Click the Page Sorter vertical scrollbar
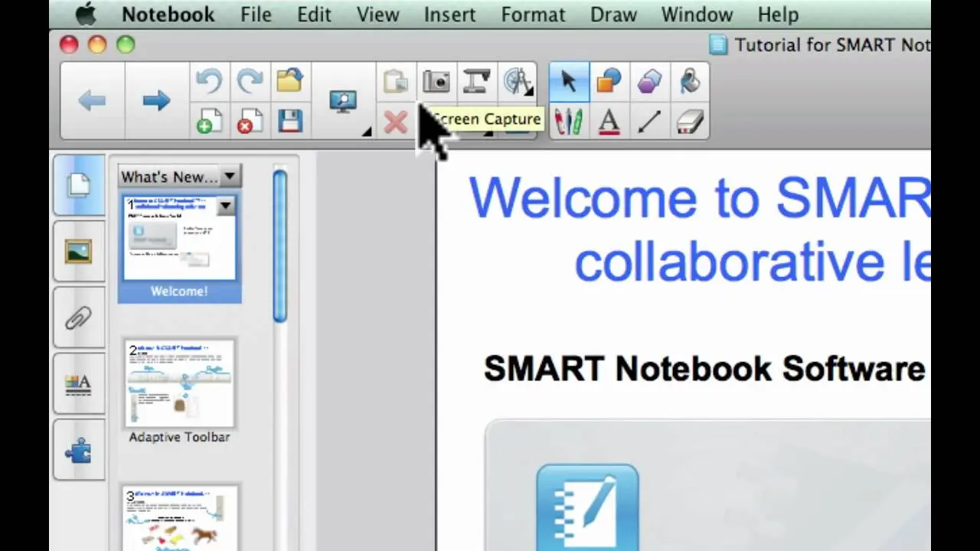Screen dimensions: 980x551 click(279, 245)
